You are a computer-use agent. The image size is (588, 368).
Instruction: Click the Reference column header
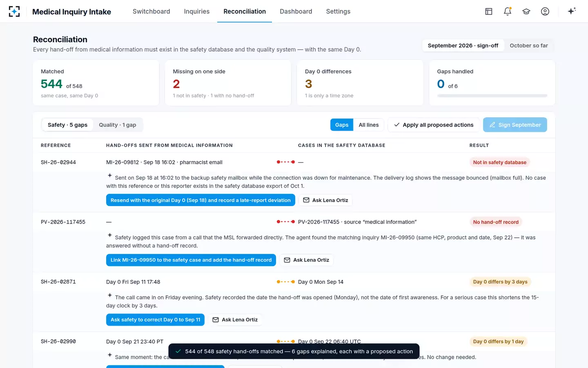tap(56, 146)
